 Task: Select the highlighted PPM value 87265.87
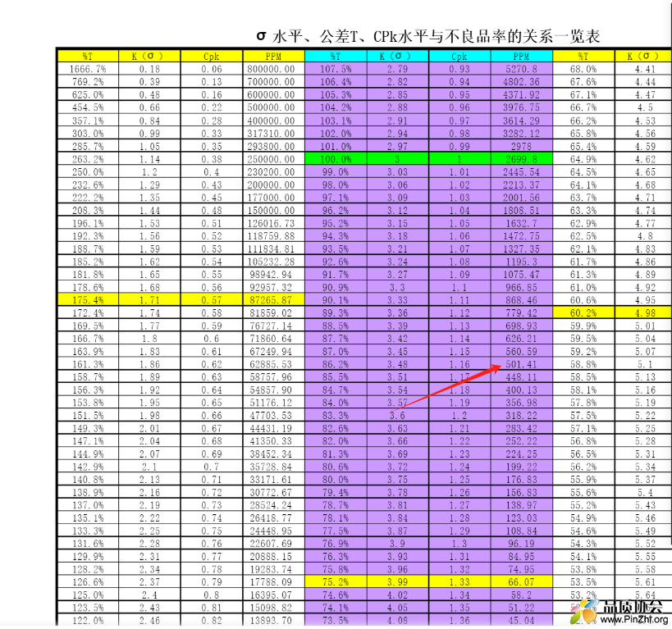273,300
